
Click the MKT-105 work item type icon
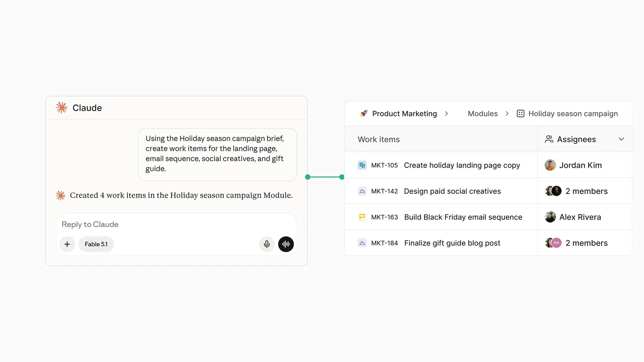pos(362,165)
